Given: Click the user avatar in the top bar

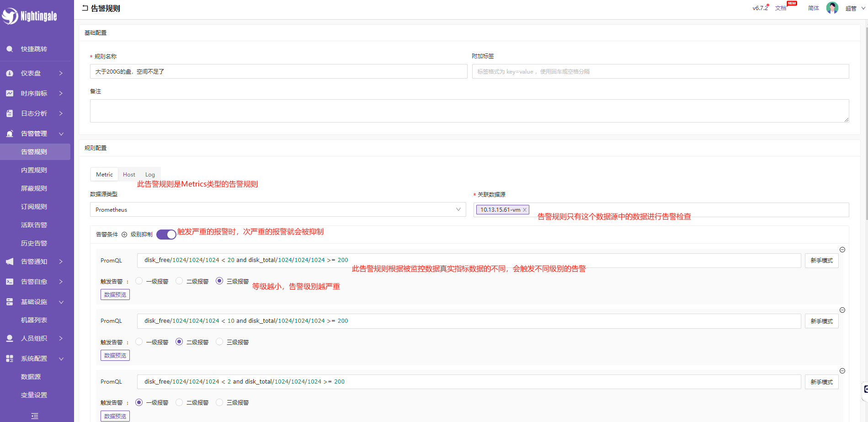Looking at the screenshot, I should click(832, 8).
